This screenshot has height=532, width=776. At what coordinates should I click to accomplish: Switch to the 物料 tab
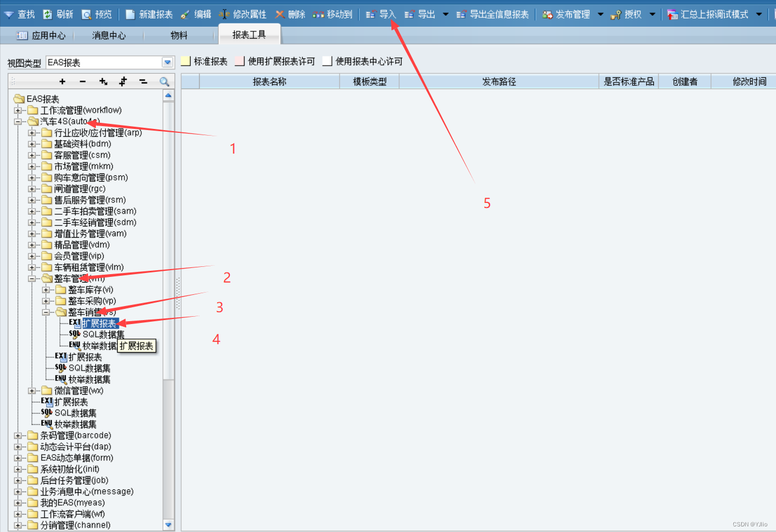[x=179, y=35]
